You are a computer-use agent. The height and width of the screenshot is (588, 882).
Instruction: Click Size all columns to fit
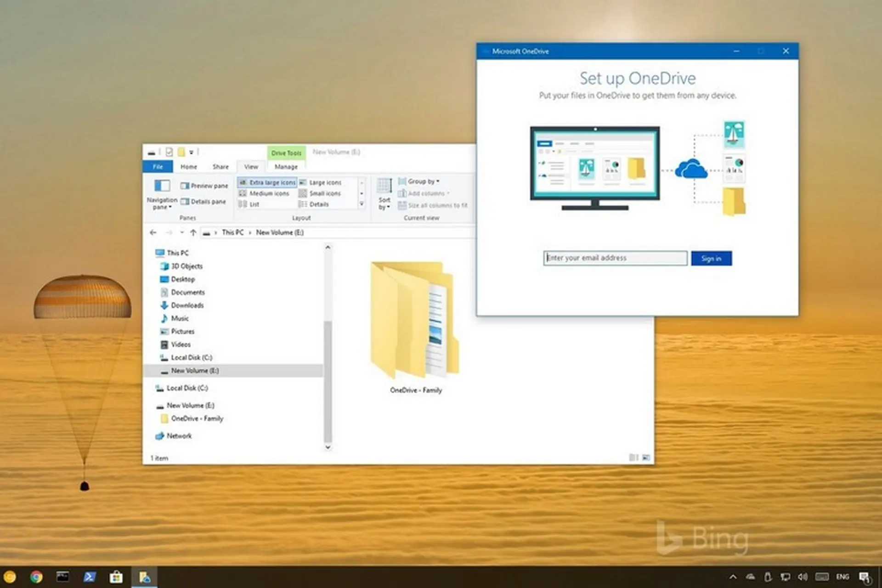(433, 205)
